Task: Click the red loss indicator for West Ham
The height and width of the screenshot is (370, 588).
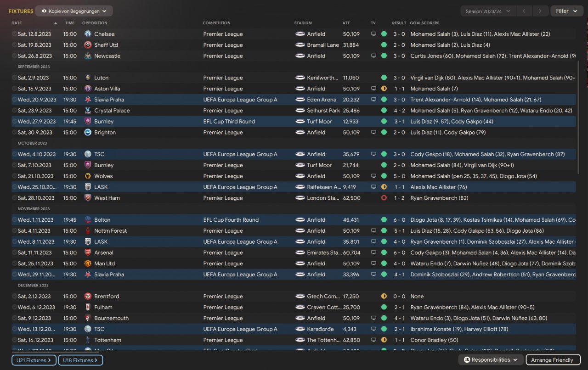Action: click(x=384, y=198)
